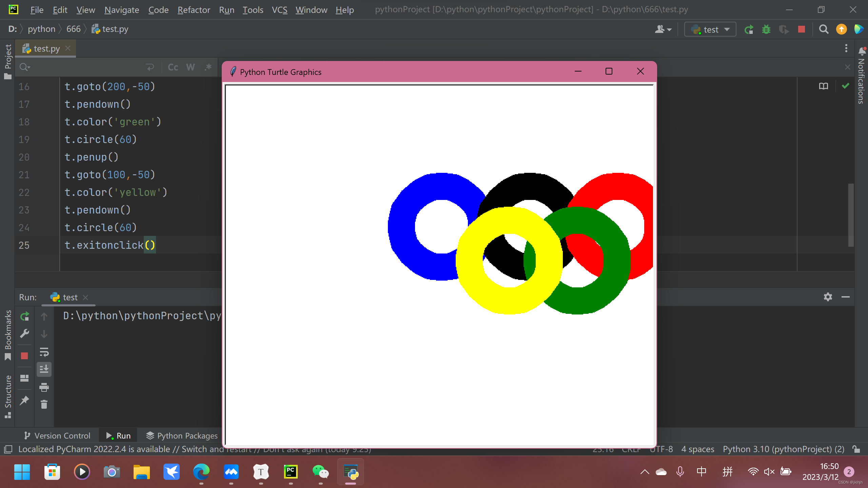This screenshot has height=488, width=868.
Task: Click the Print icon in Run panel
Action: tap(44, 387)
